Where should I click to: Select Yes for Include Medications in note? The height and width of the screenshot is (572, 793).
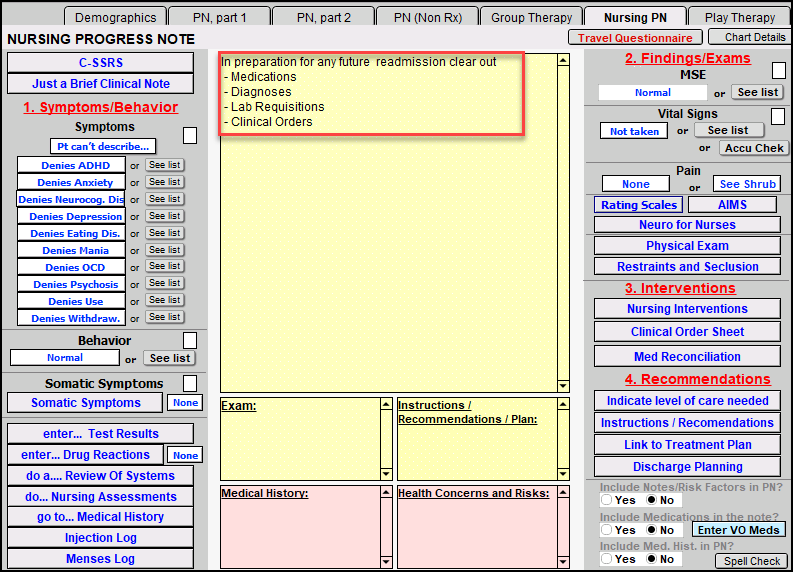pyautogui.click(x=607, y=530)
